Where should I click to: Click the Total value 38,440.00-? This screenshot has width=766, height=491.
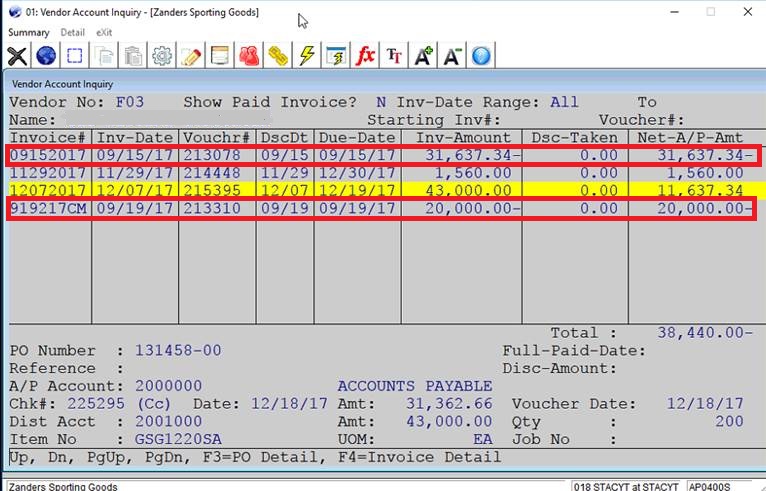tap(705, 333)
